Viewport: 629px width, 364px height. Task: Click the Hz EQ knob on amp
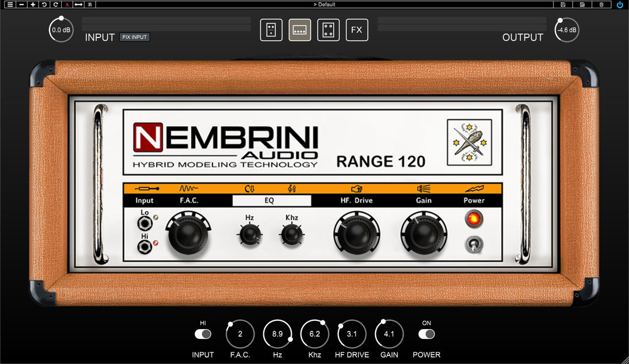249,234
